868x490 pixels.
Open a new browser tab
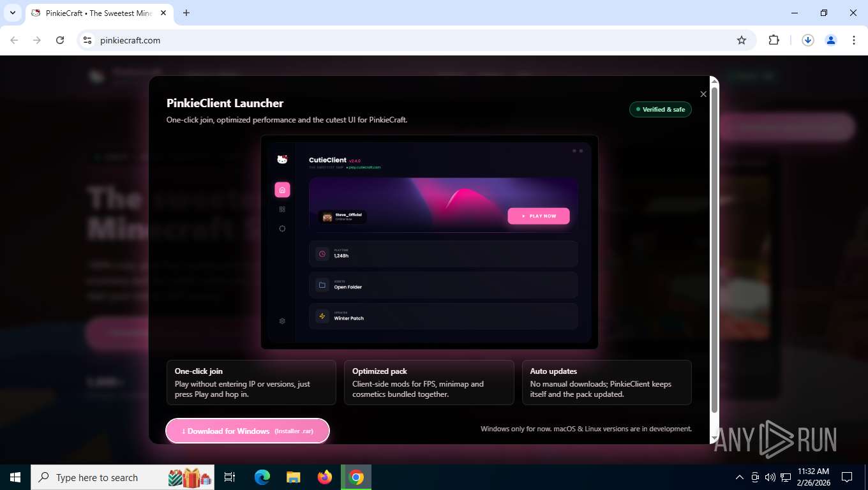pyautogui.click(x=186, y=13)
